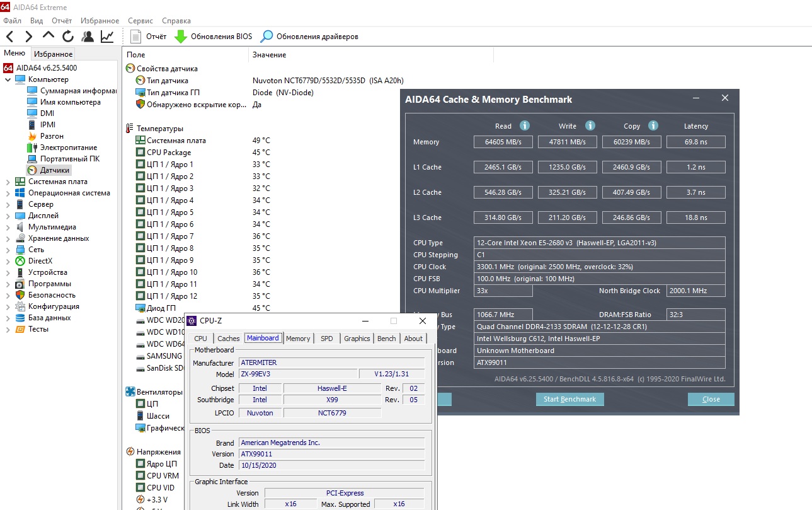
Task: Expand the Мультимедиа tree node
Action: (8, 227)
